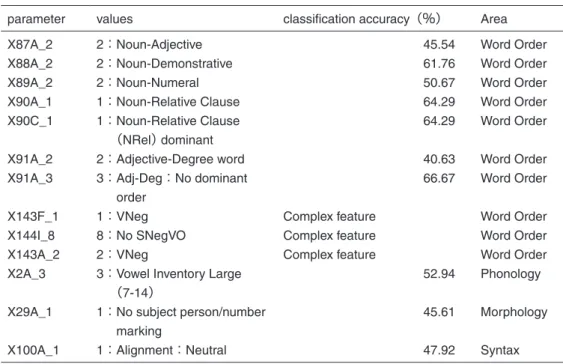The width and height of the screenshot is (563, 364).
Task: Click parameter X143A_2
Action: (x=33, y=255)
